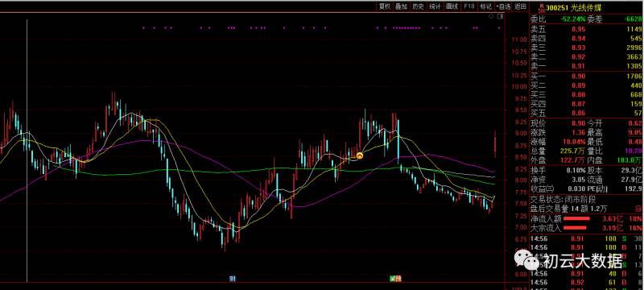Open the 历史 history view

click(x=418, y=6)
